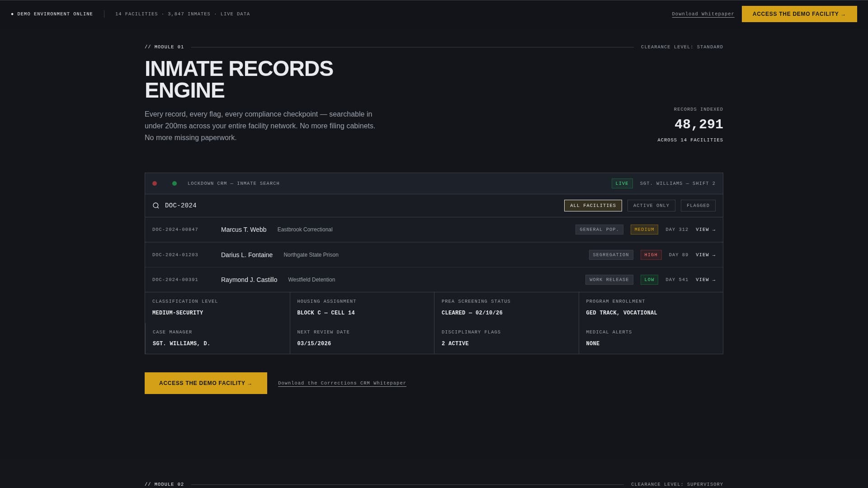Screen dimensions: 868x488
Task: Click the MEDIUM-SECURITY classification value
Action: (178, 313)
